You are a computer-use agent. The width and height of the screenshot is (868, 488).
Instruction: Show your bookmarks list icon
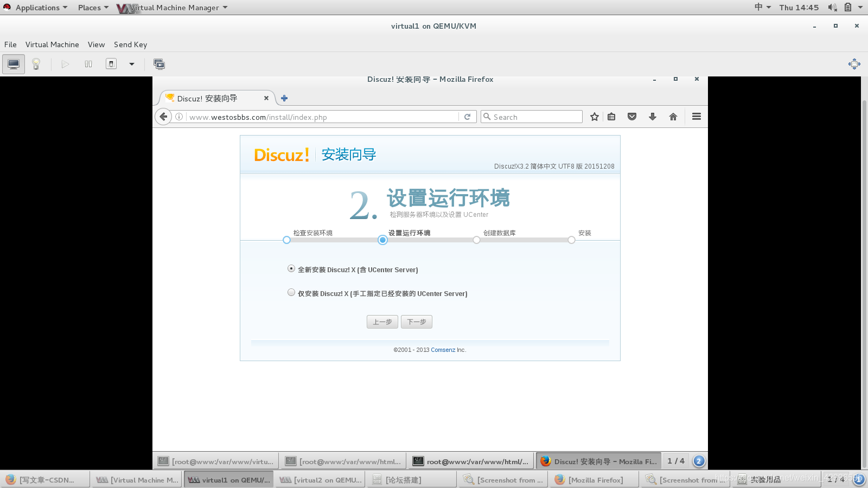(611, 117)
